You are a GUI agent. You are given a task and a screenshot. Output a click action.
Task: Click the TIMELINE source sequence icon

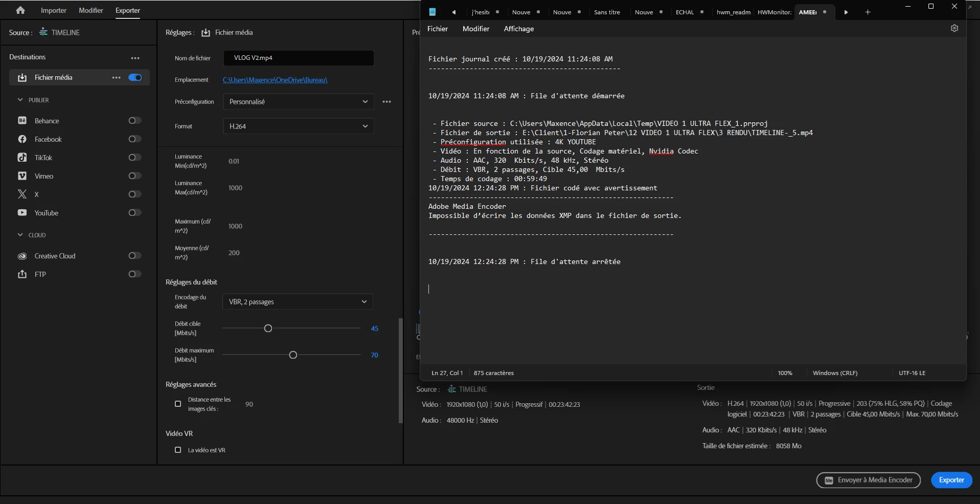point(43,32)
